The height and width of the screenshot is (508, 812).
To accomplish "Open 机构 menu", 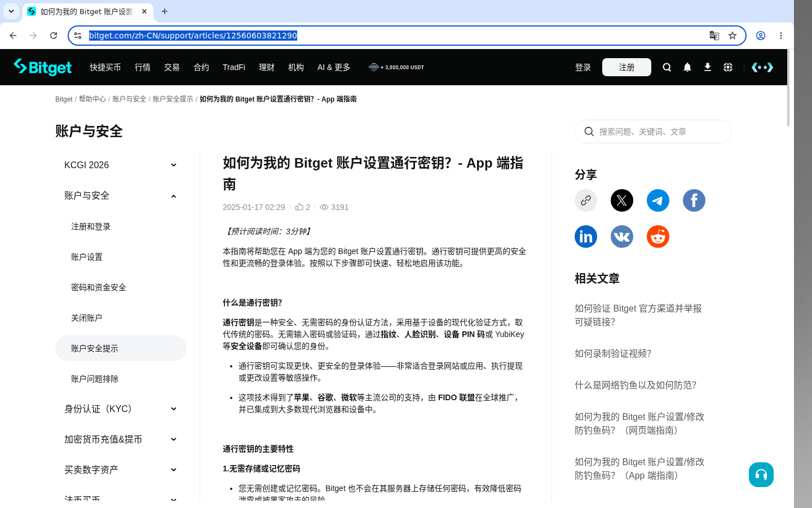I will pyautogui.click(x=296, y=67).
